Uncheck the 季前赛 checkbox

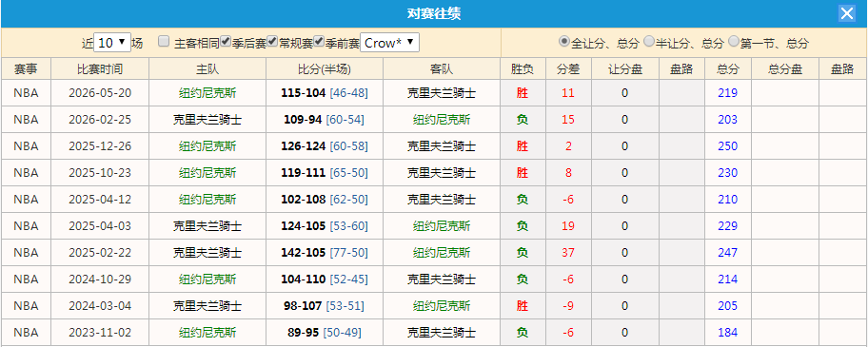318,41
